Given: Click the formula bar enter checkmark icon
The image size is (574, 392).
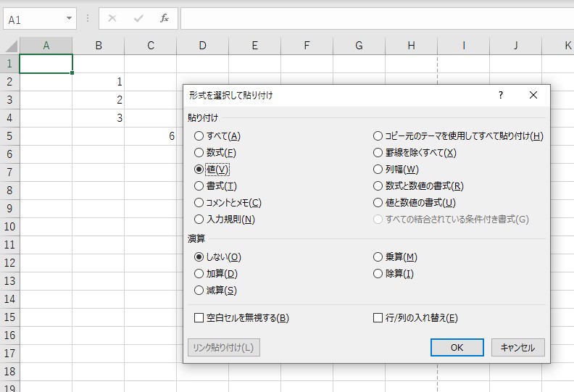Looking at the screenshot, I should [138, 19].
